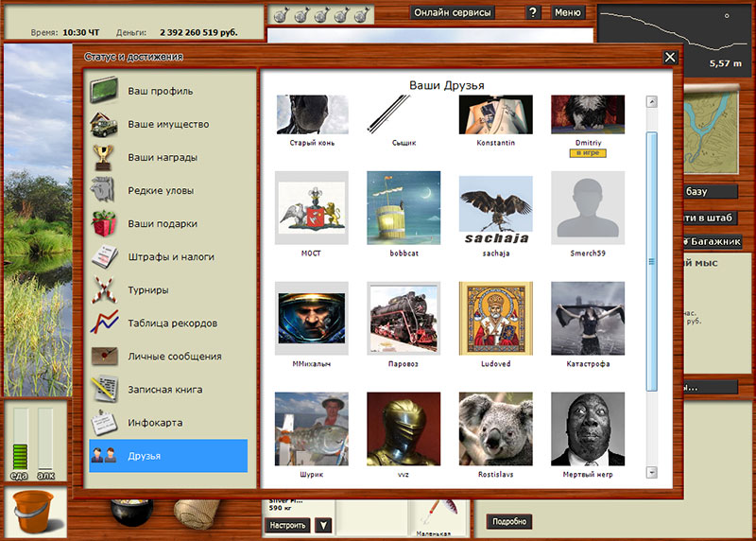This screenshot has height=541, width=756.
Task: Open dropdown arrow next to Настроить
Action: (x=323, y=525)
